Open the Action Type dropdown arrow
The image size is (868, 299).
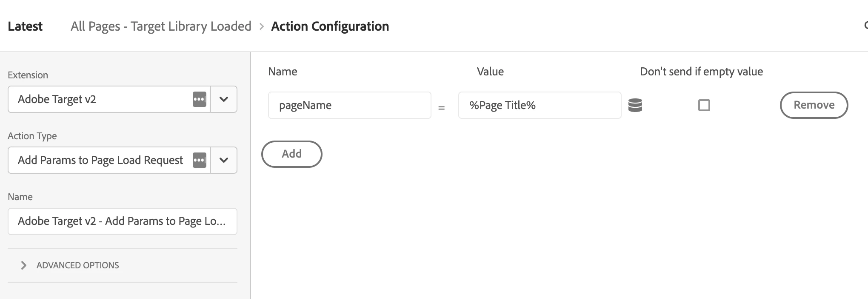tap(224, 160)
